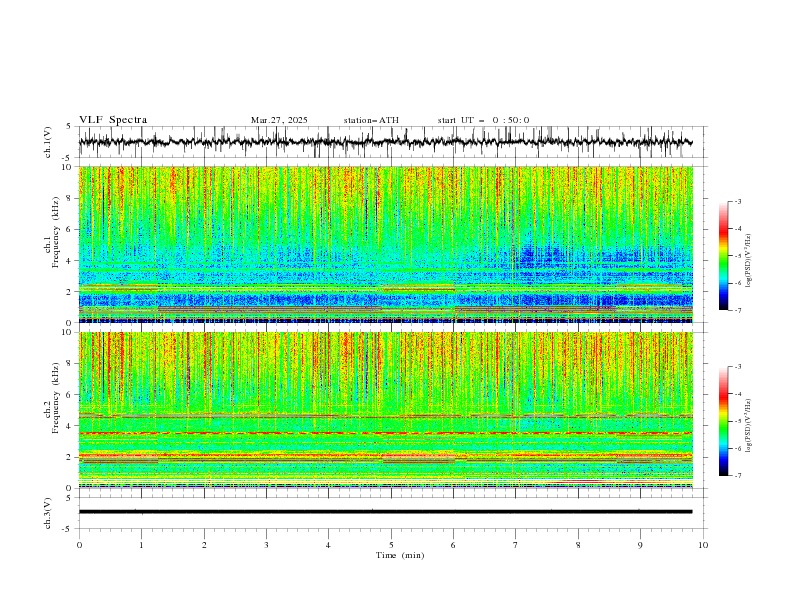Click the ch.3 flat black waveform trace
Image resolution: width=792 pixels, height=612 pixels.
click(x=385, y=512)
